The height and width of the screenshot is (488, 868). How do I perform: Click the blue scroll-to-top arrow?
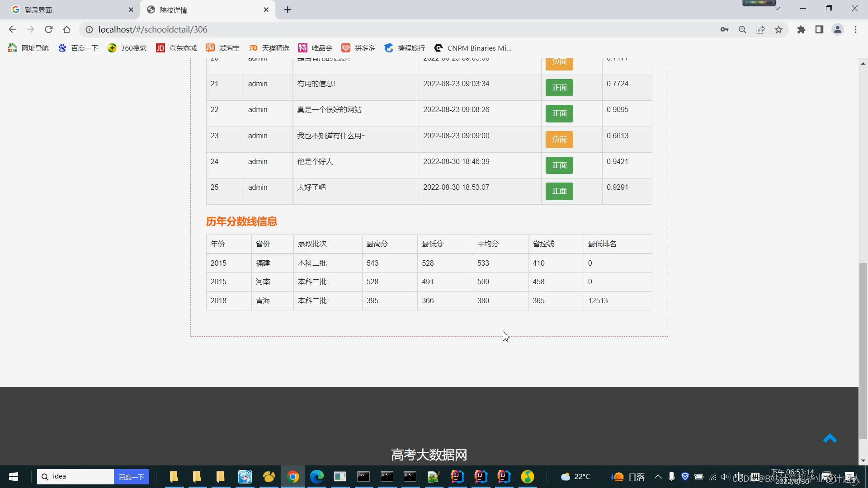830,438
